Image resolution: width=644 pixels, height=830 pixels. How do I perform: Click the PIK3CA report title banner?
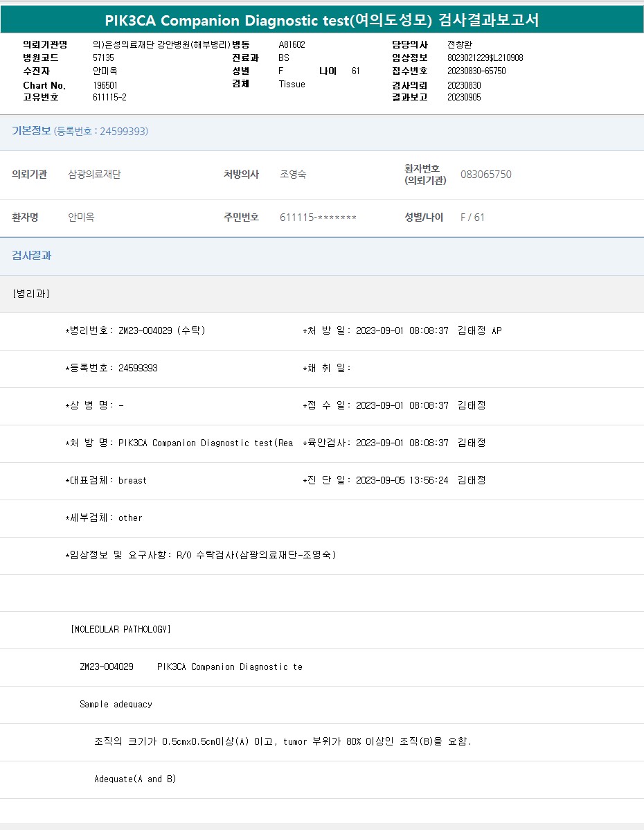(x=322, y=20)
